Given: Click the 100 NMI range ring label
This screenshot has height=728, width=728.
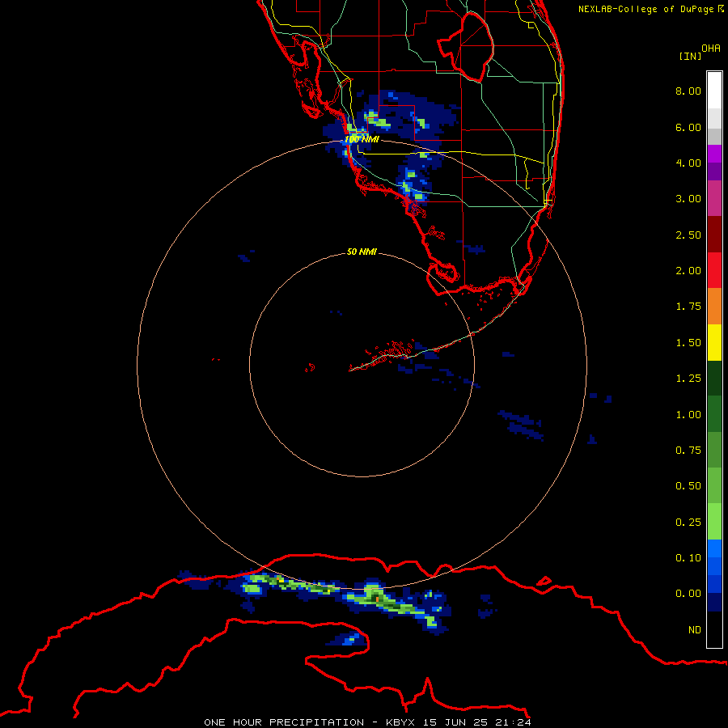Looking at the screenshot, I should click(362, 139).
